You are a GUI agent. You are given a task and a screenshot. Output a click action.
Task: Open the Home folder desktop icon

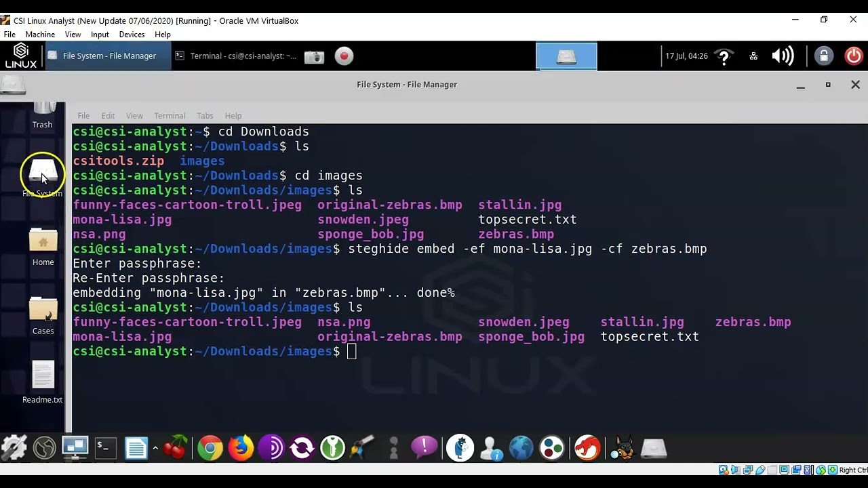[43, 247]
